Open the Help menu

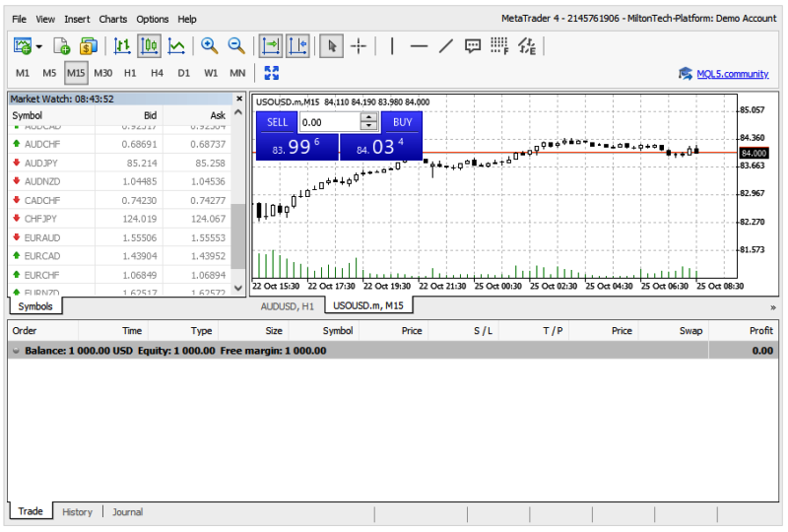pos(187,19)
